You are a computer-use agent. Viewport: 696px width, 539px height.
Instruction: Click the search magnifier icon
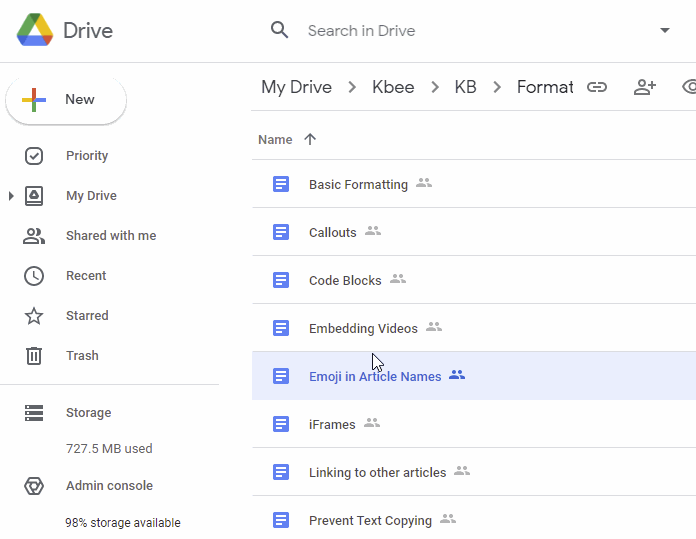point(280,30)
